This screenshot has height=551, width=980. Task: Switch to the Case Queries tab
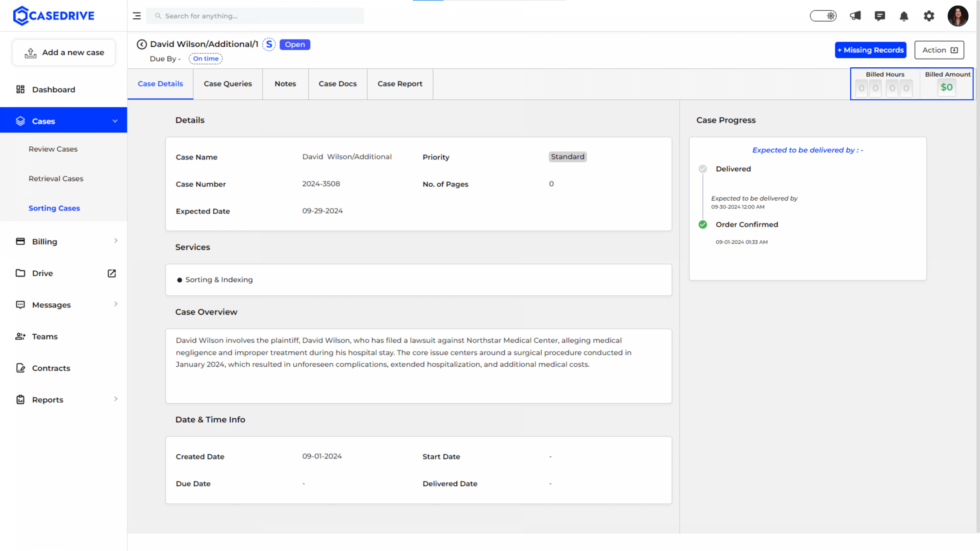tap(228, 84)
